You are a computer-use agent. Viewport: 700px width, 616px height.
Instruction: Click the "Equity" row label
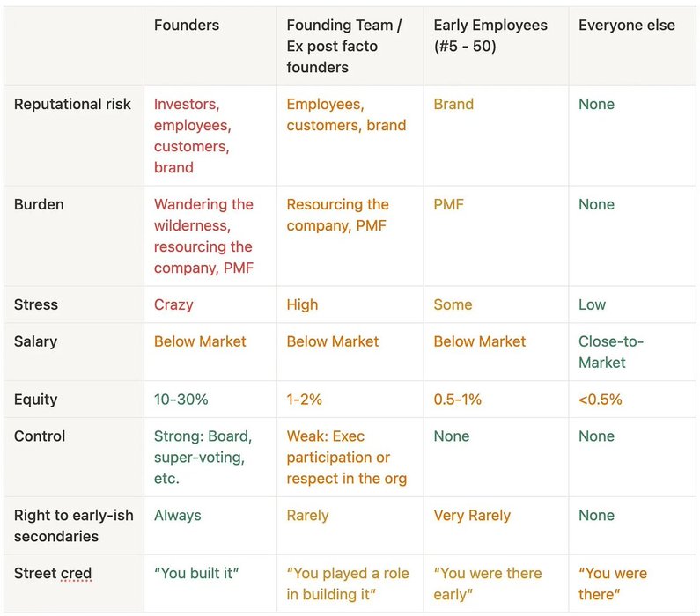[x=36, y=400]
